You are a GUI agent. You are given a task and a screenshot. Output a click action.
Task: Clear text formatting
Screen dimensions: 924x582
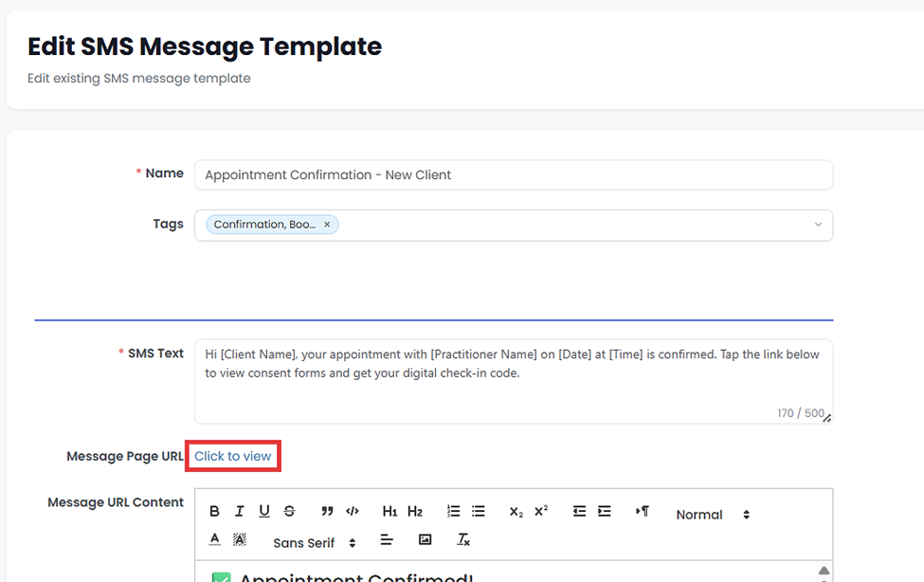463,540
